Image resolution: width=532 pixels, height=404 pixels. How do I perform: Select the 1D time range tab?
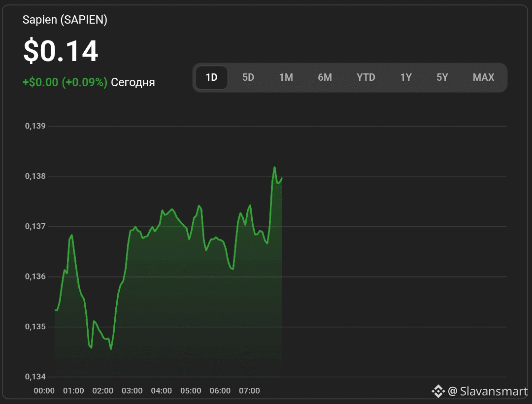(211, 77)
